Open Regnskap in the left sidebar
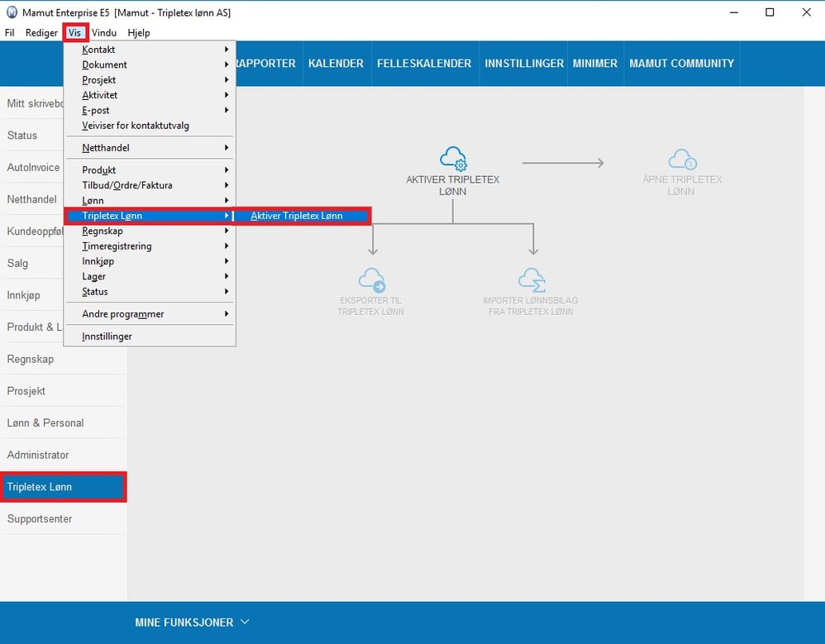The width and height of the screenshot is (825, 644). [x=63, y=360]
